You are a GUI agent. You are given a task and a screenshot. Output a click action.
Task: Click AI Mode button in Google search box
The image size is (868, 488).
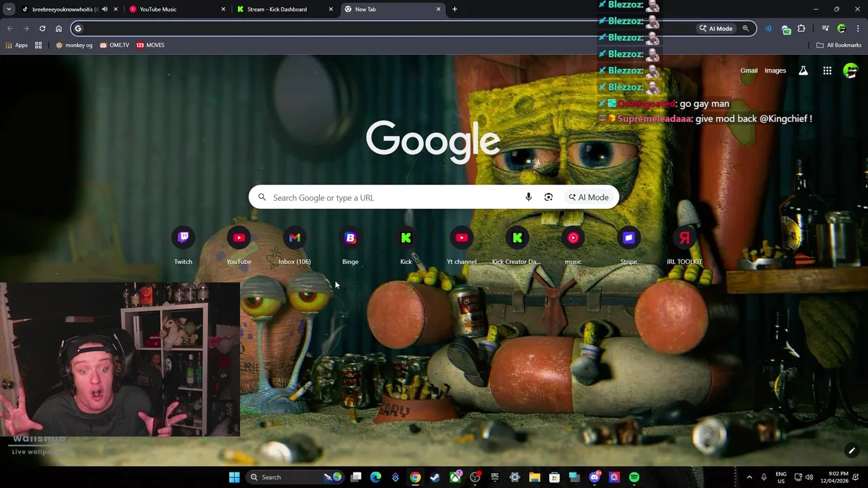point(589,197)
